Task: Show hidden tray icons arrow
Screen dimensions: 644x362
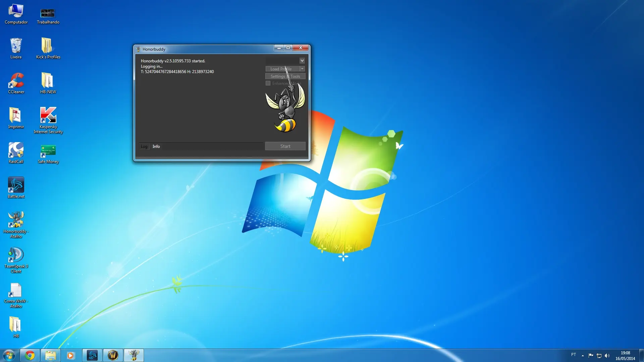Action: (x=583, y=356)
